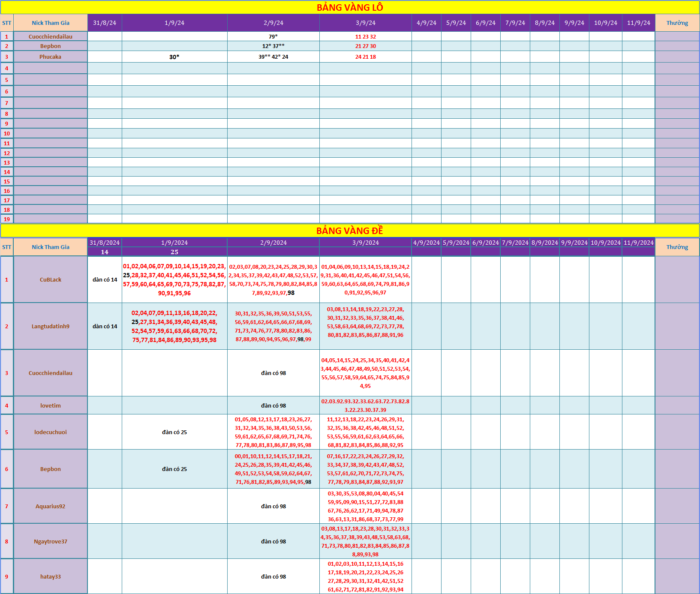
Task: Click "đàn có 98" in Cuocchiendailau row
Action: 273,373
